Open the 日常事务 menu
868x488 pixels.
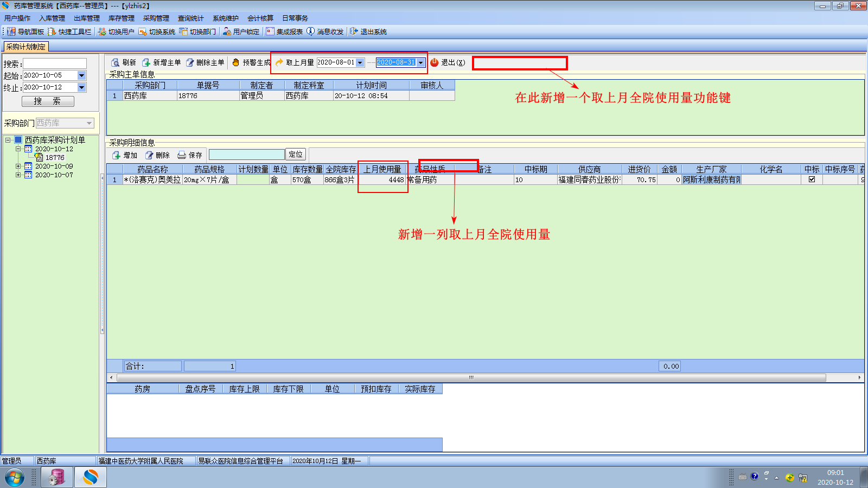295,18
